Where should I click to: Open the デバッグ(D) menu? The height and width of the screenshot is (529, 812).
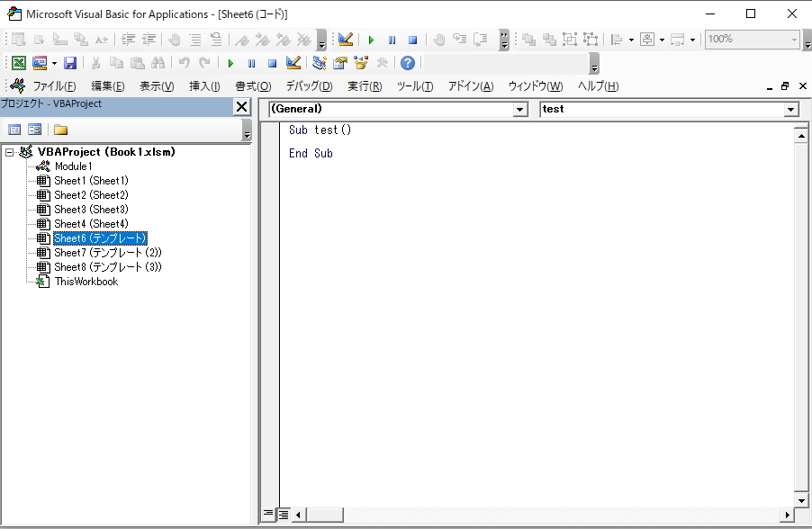(x=309, y=86)
